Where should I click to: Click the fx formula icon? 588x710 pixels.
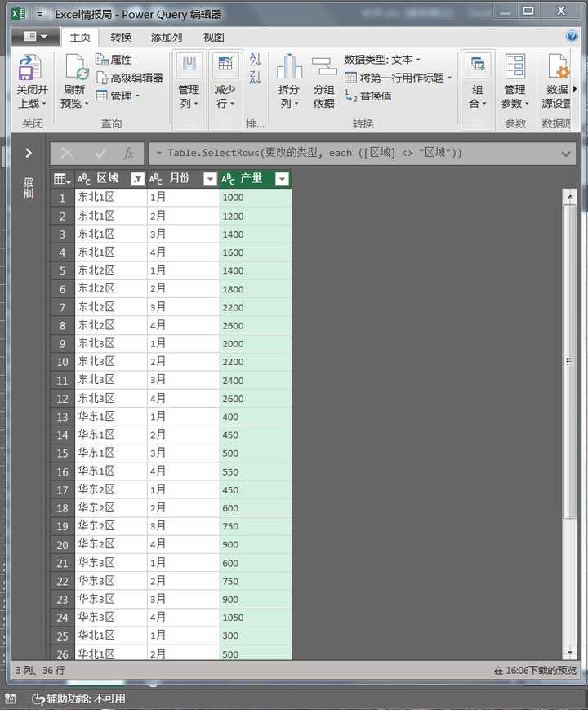click(128, 154)
